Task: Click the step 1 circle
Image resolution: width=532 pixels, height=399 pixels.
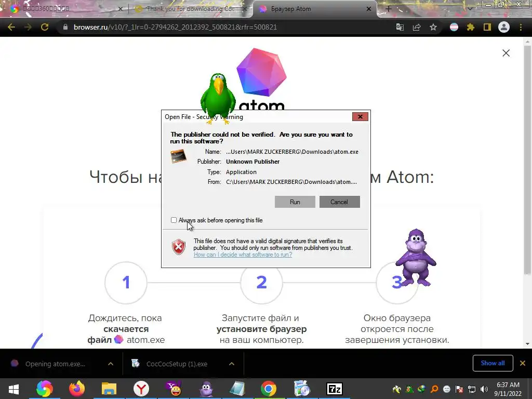Action: [126, 283]
